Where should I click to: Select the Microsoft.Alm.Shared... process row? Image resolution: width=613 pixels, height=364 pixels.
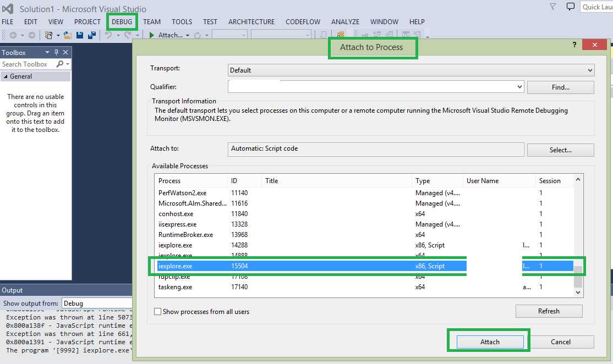(x=364, y=203)
